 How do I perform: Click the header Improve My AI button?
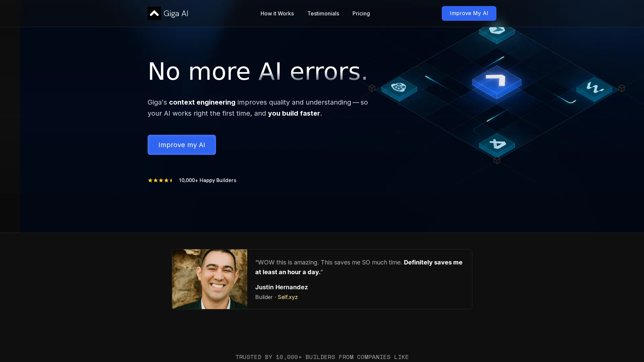pos(469,13)
